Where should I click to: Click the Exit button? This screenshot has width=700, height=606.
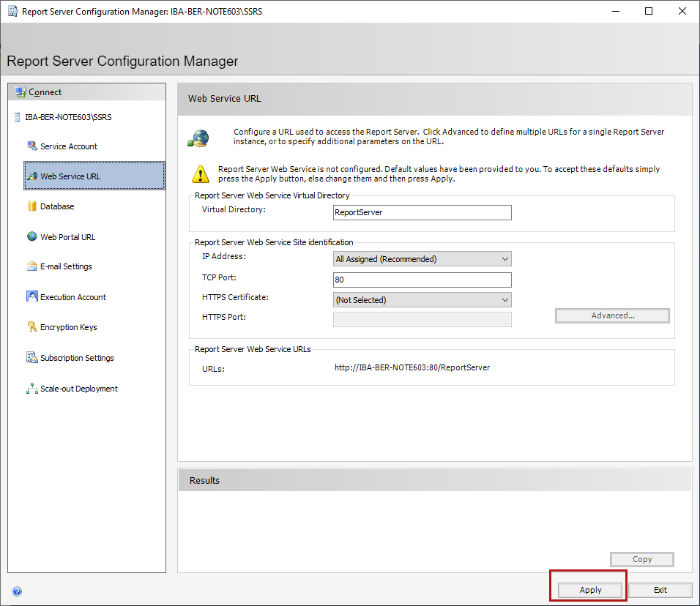(660, 590)
